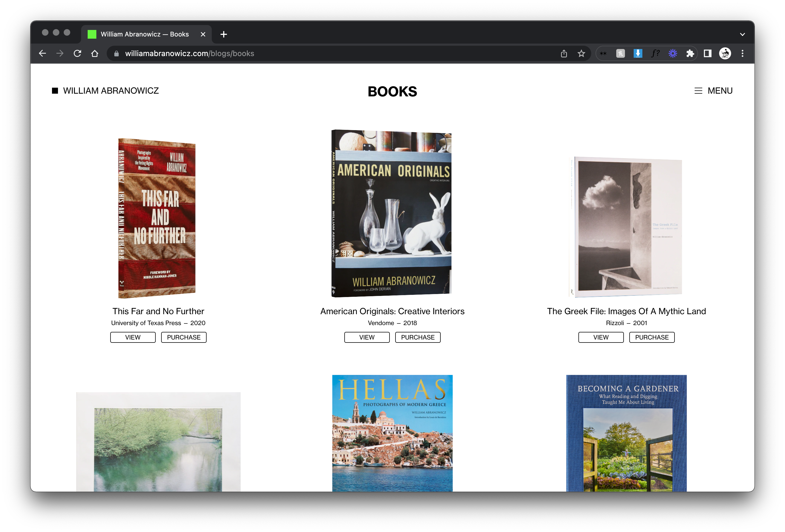This screenshot has width=785, height=532.
Task: Open the Hellas book cover thumbnail
Action: pos(392,433)
